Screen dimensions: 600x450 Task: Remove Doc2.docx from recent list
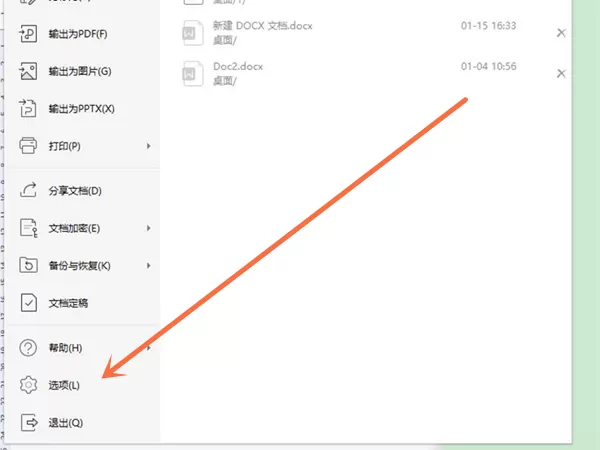click(561, 73)
